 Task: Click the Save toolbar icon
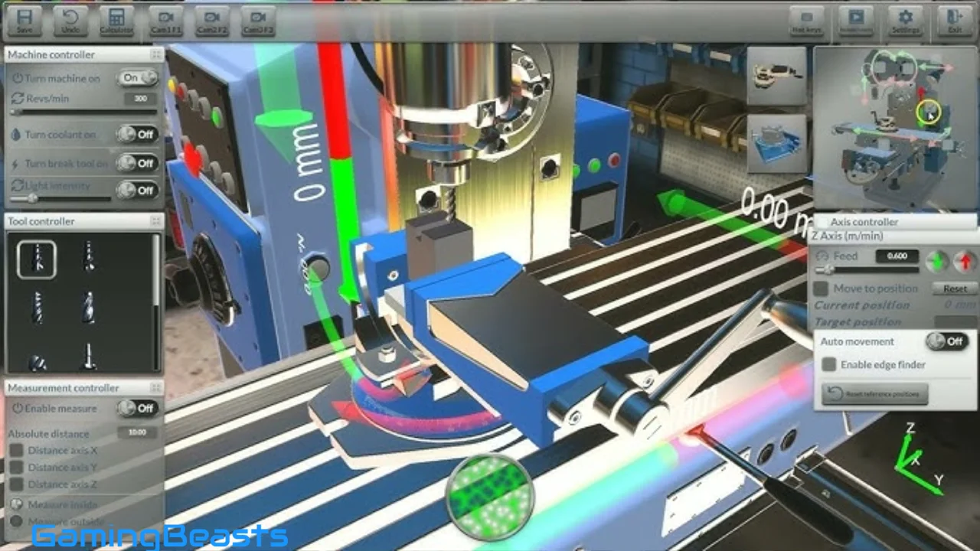click(24, 20)
